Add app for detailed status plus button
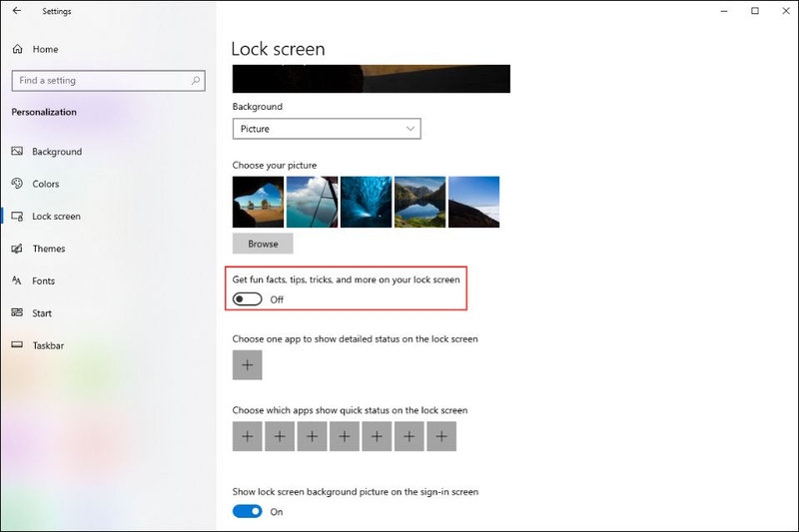This screenshot has height=532, width=799. [x=247, y=365]
